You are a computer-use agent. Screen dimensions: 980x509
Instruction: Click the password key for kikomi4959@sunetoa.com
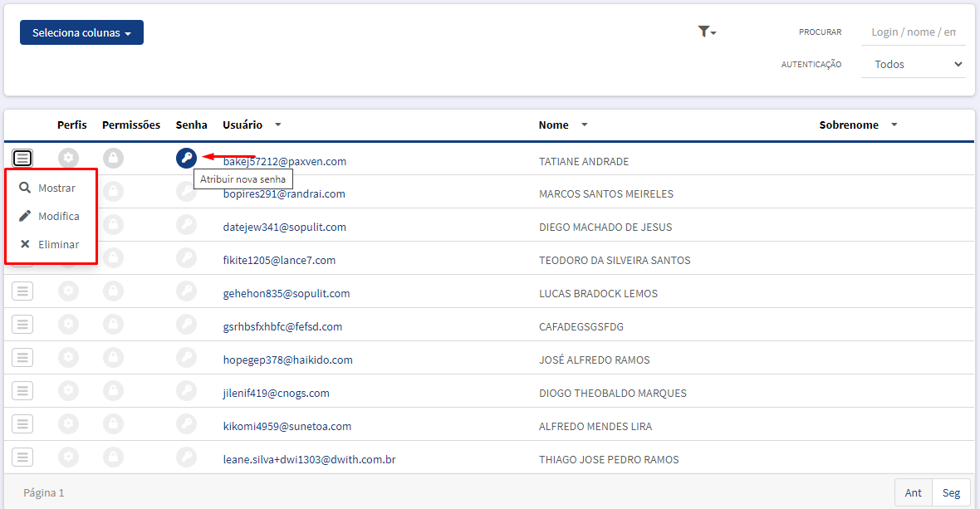coord(186,424)
